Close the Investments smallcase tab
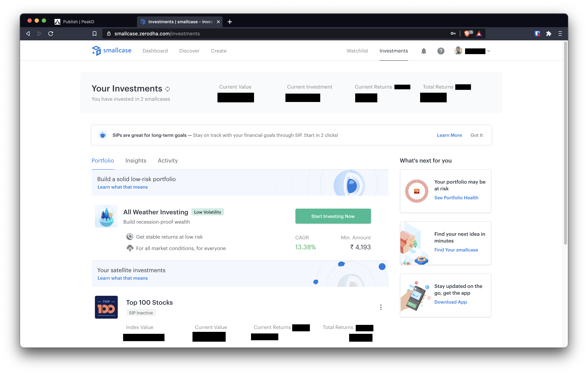This screenshot has width=588, height=374. tap(218, 22)
